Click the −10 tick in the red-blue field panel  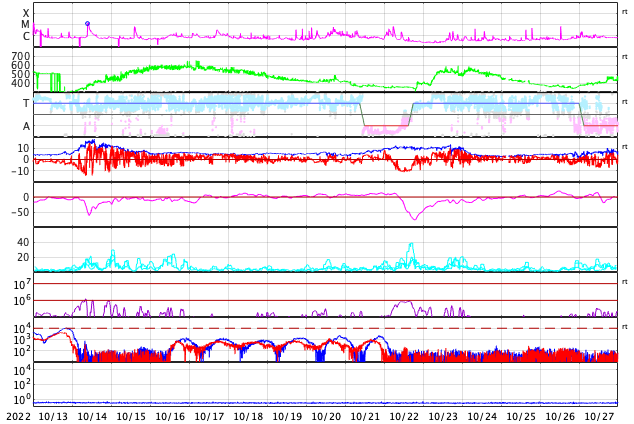pyautogui.click(x=21, y=171)
